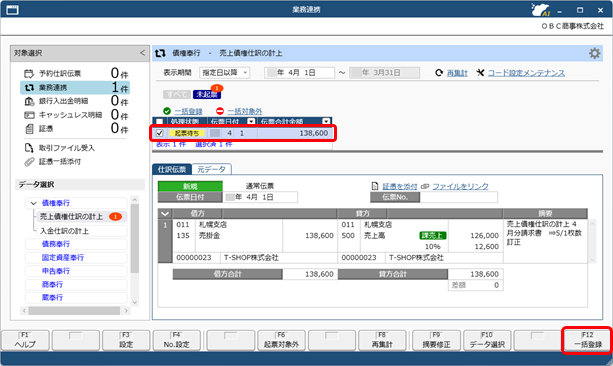Click the F4 No.設定 button
613x366 pixels.
[x=177, y=340]
